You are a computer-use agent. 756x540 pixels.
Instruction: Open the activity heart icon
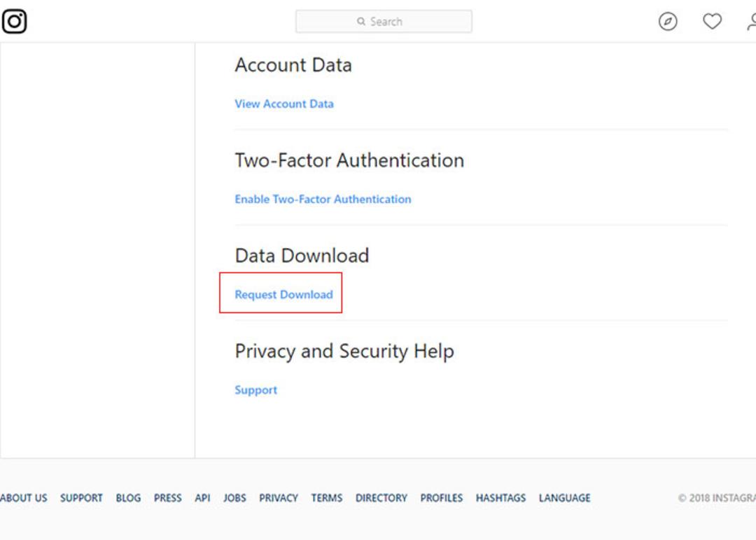click(712, 21)
